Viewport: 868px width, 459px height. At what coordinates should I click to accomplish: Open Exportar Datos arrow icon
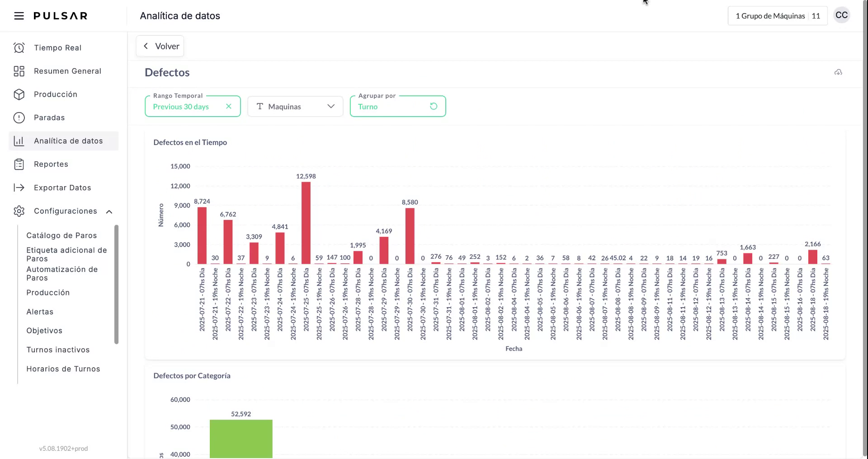19,187
